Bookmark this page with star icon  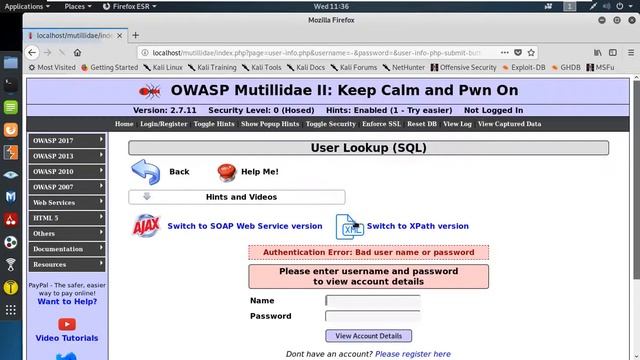(531, 53)
